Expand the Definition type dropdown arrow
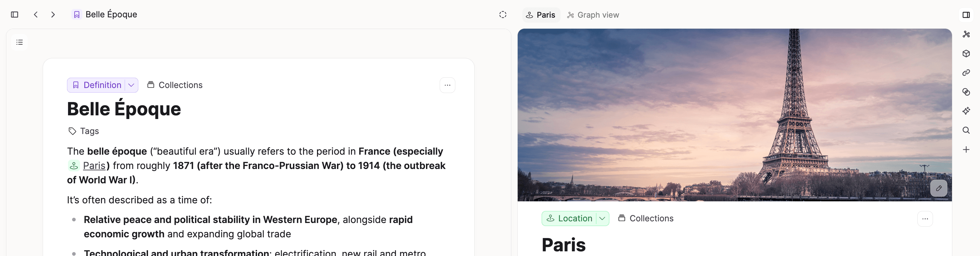The width and height of the screenshot is (980, 256). click(x=131, y=85)
